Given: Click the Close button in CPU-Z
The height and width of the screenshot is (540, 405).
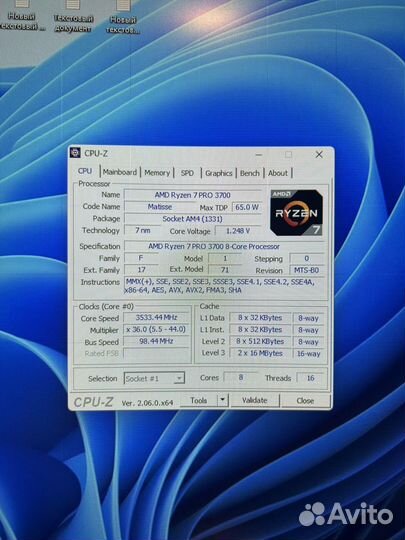Looking at the screenshot, I should coord(305,401).
